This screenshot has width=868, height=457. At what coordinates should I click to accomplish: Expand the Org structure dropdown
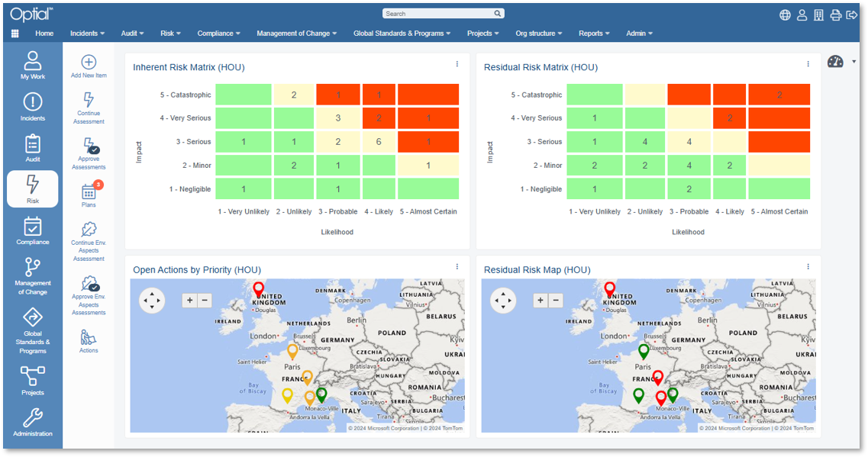(x=538, y=34)
